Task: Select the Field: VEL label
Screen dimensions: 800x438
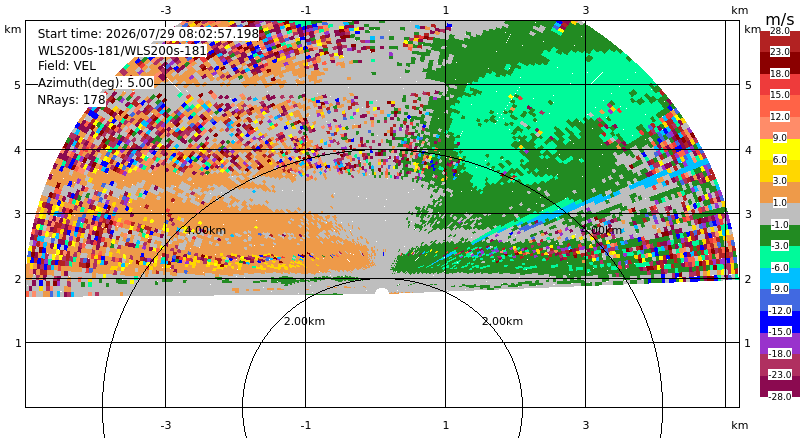Action: tap(67, 66)
